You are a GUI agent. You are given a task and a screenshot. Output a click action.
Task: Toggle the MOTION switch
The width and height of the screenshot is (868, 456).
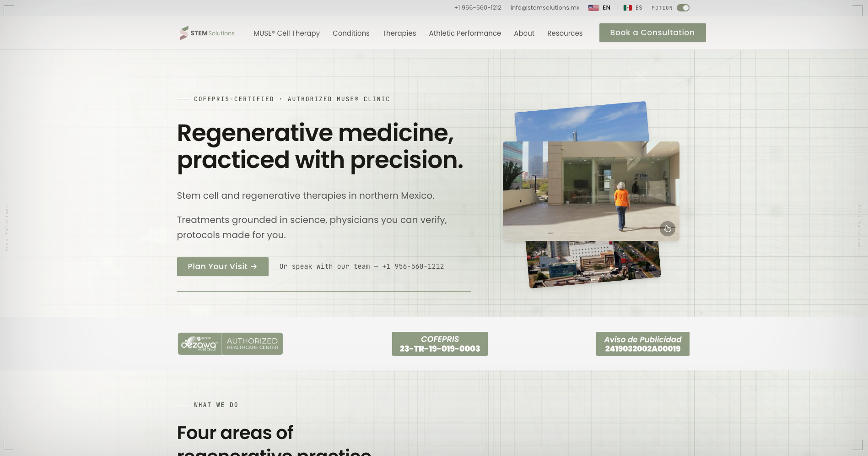tap(683, 8)
